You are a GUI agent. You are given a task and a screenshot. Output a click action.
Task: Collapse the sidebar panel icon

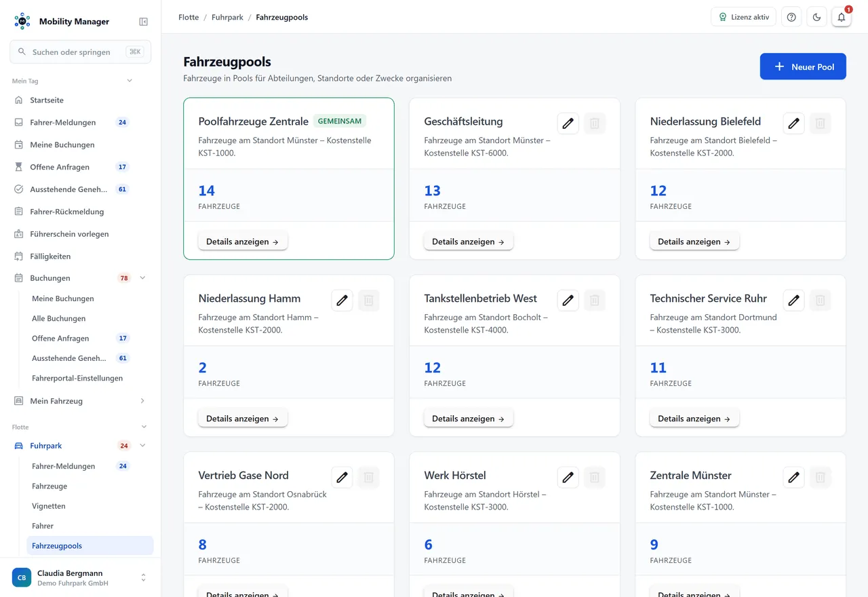click(143, 22)
